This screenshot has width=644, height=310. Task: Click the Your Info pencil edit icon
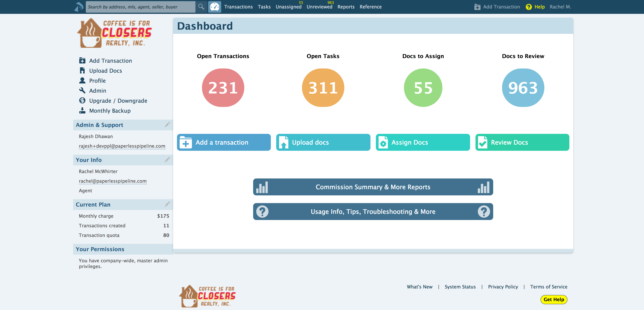pos(167,159)
